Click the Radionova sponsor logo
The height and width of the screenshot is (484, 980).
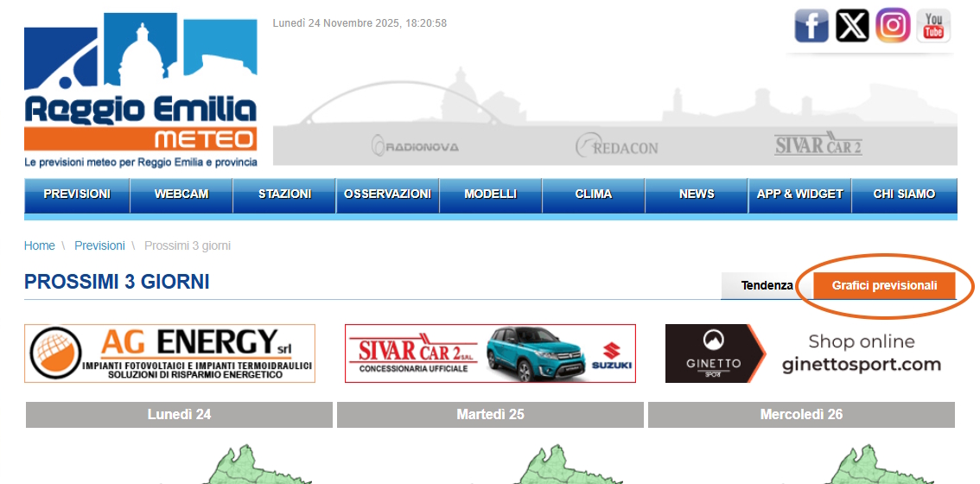tap(415, 146)
